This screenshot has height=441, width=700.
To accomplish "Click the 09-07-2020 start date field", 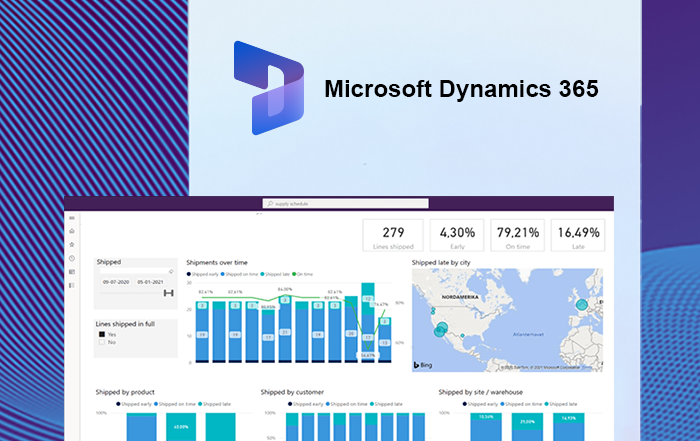I will (116, 282).
